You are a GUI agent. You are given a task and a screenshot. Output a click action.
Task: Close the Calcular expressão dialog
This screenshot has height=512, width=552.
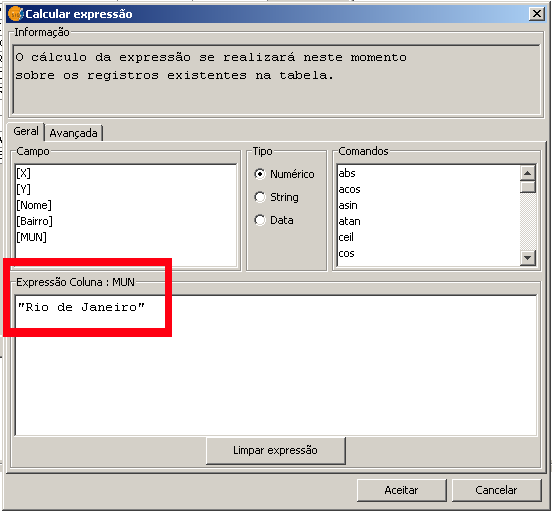pyautogui.click(x=537, y=14)
